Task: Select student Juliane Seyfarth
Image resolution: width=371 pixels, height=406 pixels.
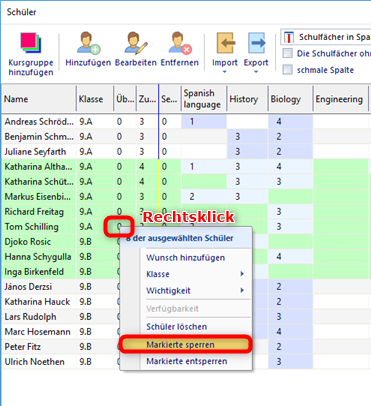Action: [x=35, y=152]
